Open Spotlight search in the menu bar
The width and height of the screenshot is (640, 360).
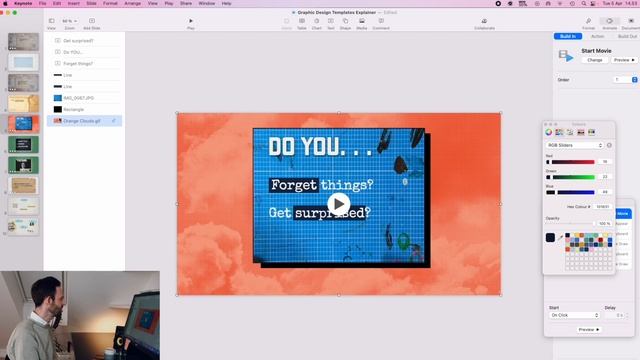pyautogui.click(x=584, y=3)
